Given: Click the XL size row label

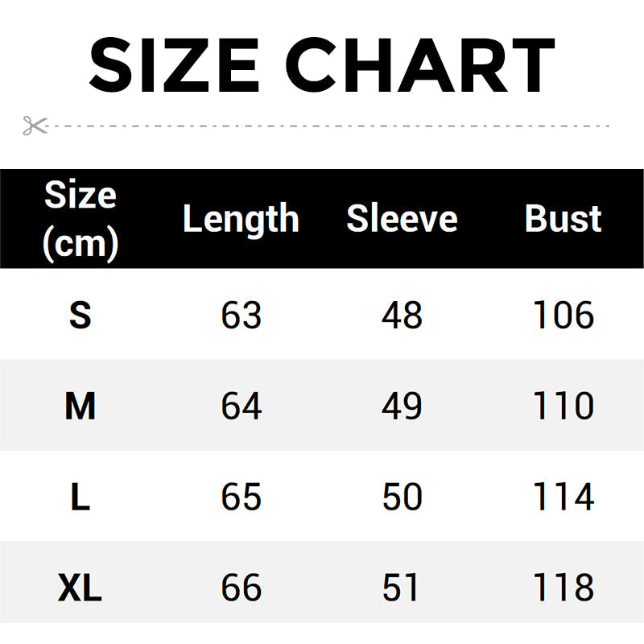Looking at the screenshot, I should pos(80,588).
